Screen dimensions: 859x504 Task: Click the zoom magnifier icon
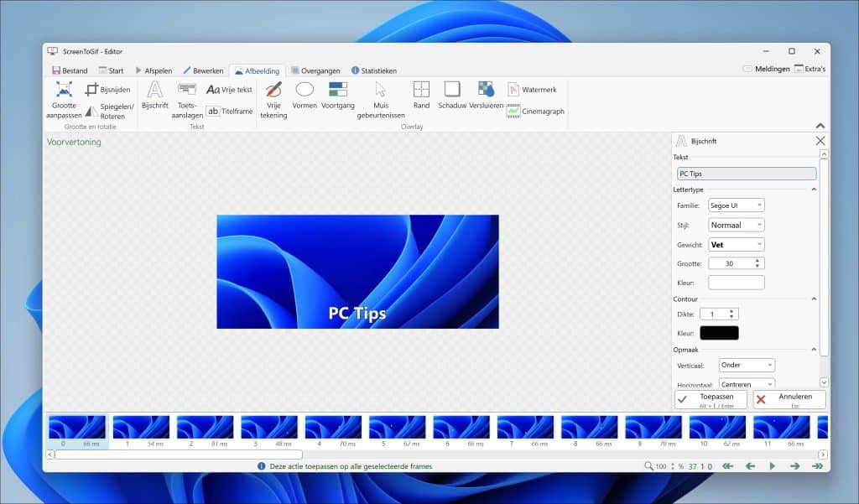648,466
